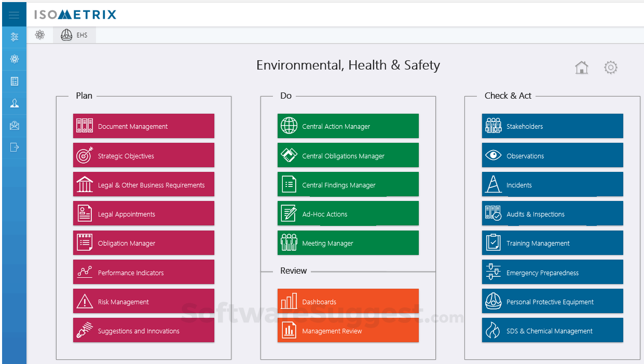Switch to the EHS tab
This screenshot has height=364, width=644.
click(x=74, y=35)
